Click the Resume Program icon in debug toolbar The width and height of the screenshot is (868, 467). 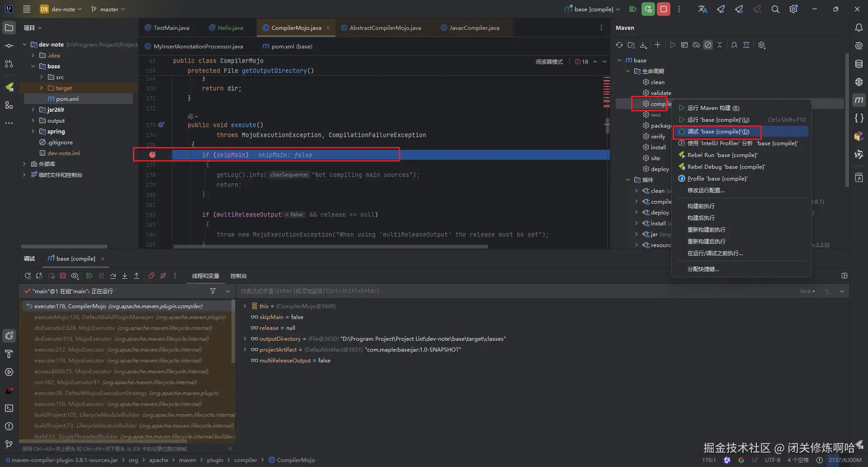click(90, 276)
